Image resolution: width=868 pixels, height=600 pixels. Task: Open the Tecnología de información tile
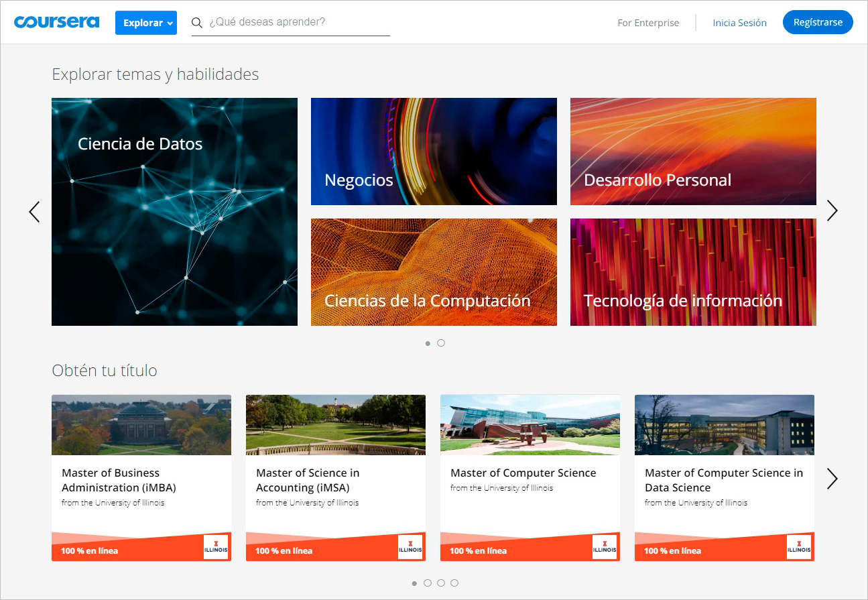tap(693, 272)
